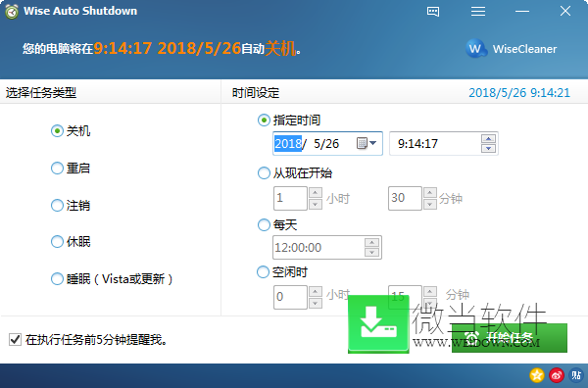
Task: Choose the 每天 daily option
Action: coord(264,225)
